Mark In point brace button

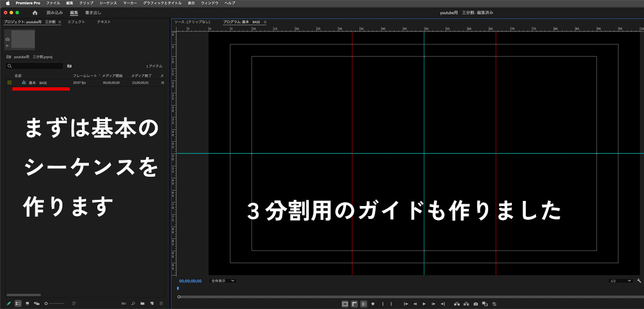(383, 304)
